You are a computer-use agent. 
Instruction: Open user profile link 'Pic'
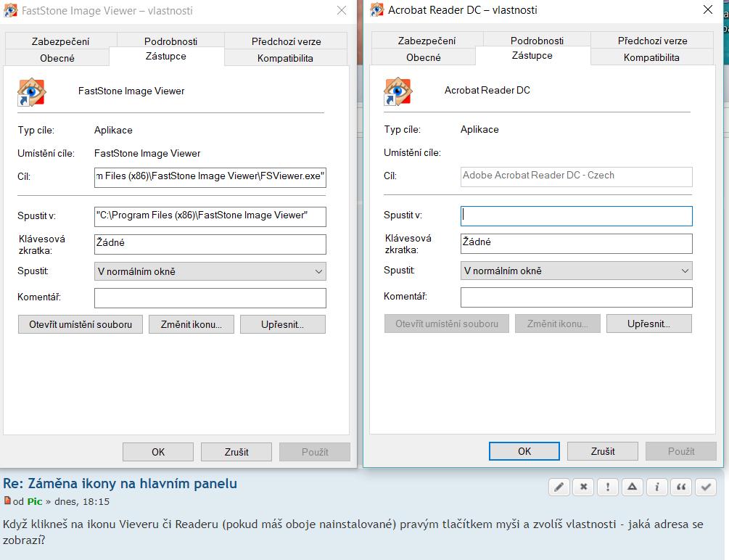pyautogui.click(x=34, y=501)
